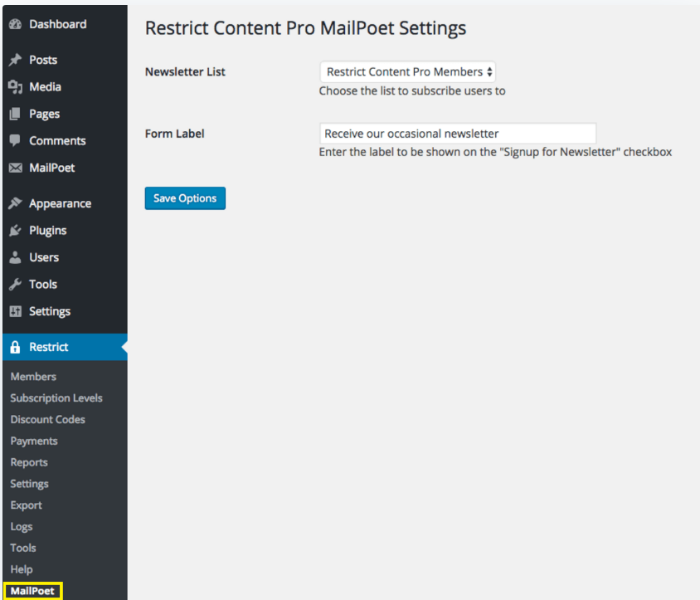The height and width of the screenshot is (600, 700).
Task: View Logs under Restrict
Action: coord(22,527)
